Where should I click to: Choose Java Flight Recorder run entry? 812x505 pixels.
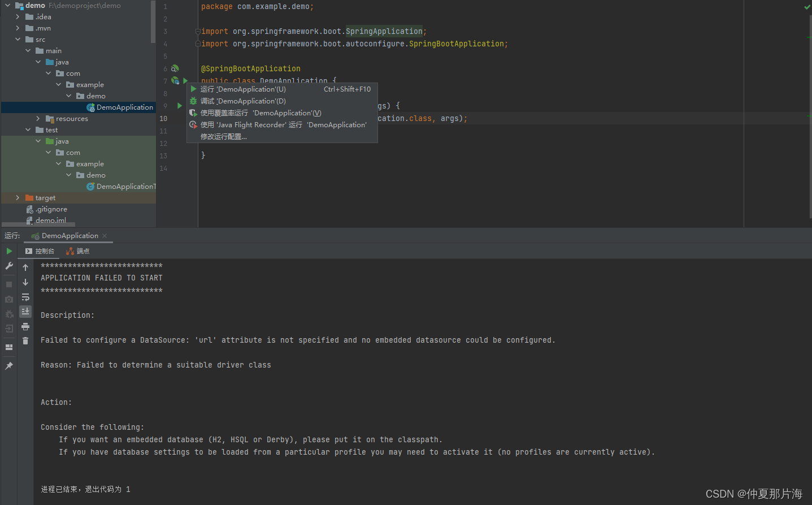282,125
